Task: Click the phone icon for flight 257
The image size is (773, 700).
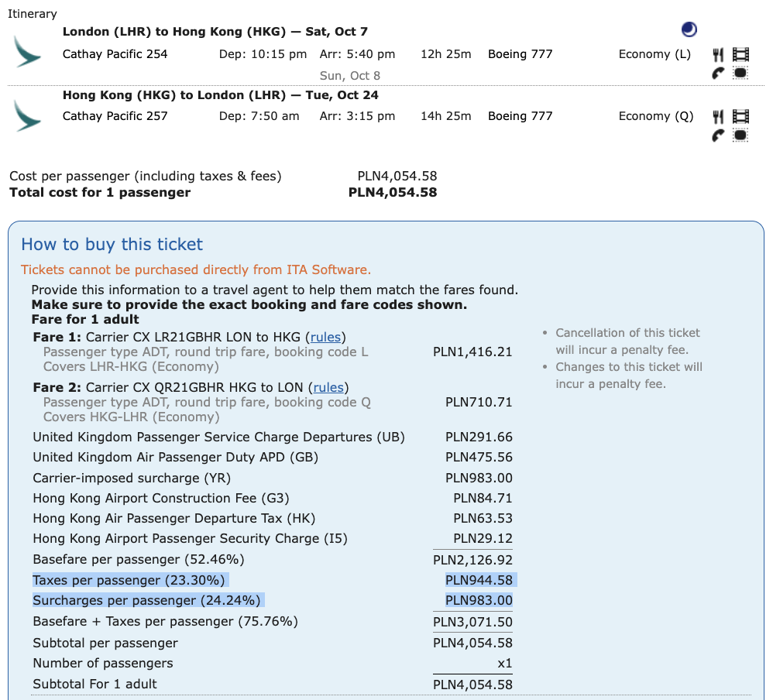Action: coord(718,136)
